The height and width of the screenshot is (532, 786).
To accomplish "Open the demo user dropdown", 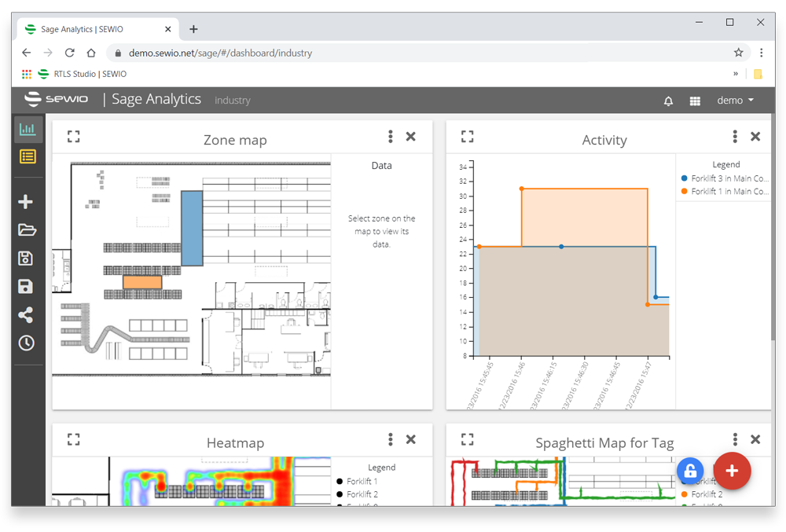I will (x=735, y=101).
